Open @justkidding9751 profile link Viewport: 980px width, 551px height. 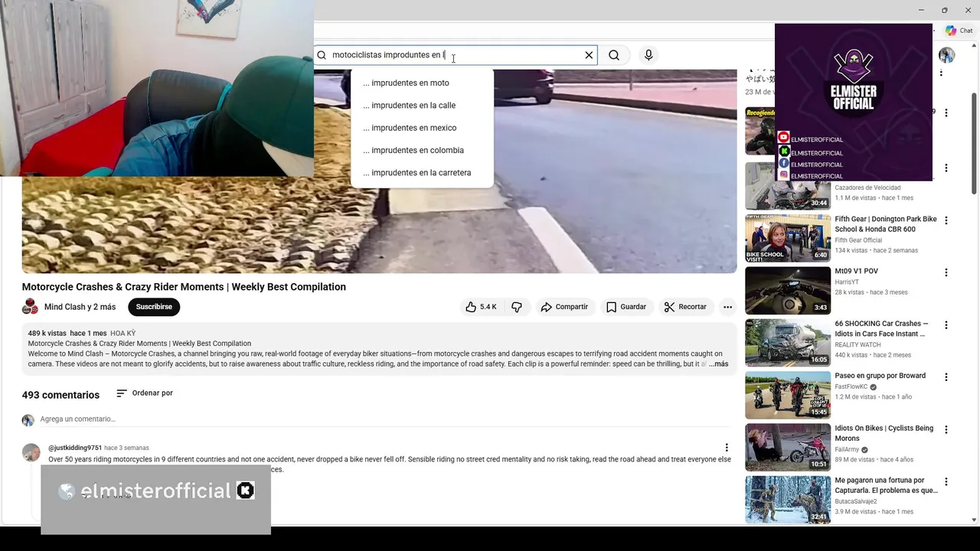click(x=75, y=448)
